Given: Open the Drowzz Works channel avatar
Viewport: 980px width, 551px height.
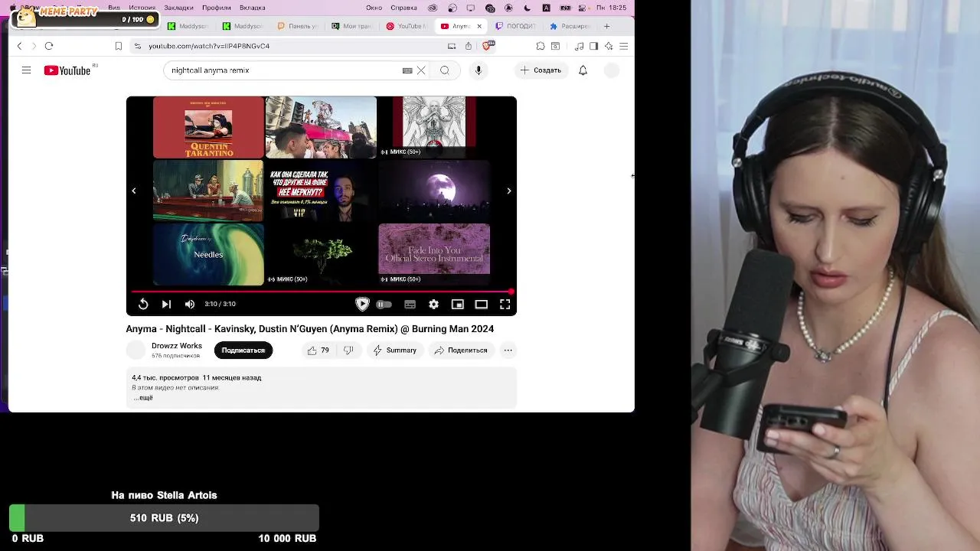Looking at the screenshot, I should (x=136, y=350).
